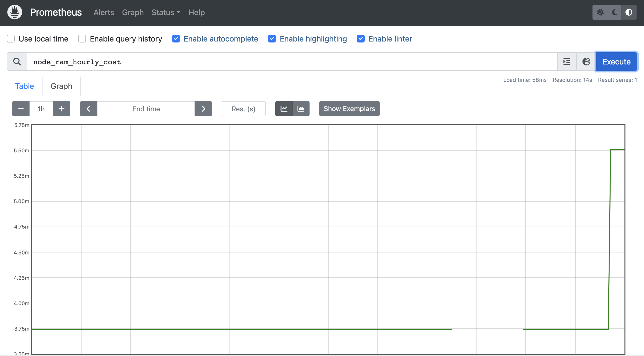Decrease the 1h time range with minus stepper
Image resolution: width=644 pixels, height=356 pixels.
point(21,109)
